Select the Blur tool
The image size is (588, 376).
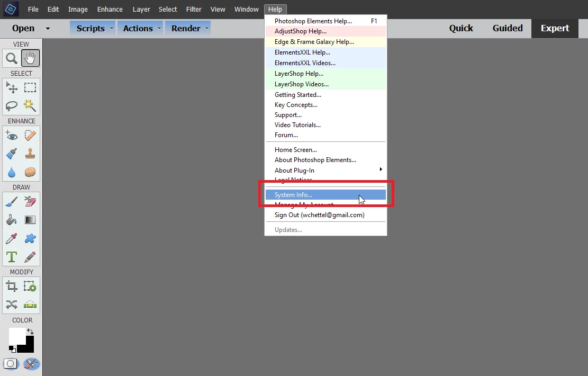(x=12, y=172)
